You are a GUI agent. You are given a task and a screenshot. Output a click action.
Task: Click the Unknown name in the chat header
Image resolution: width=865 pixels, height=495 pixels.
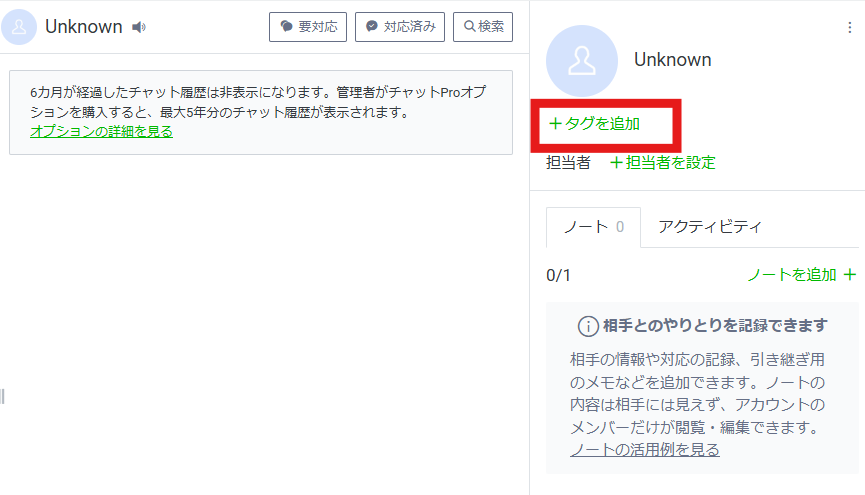click(x=83, y=27)
